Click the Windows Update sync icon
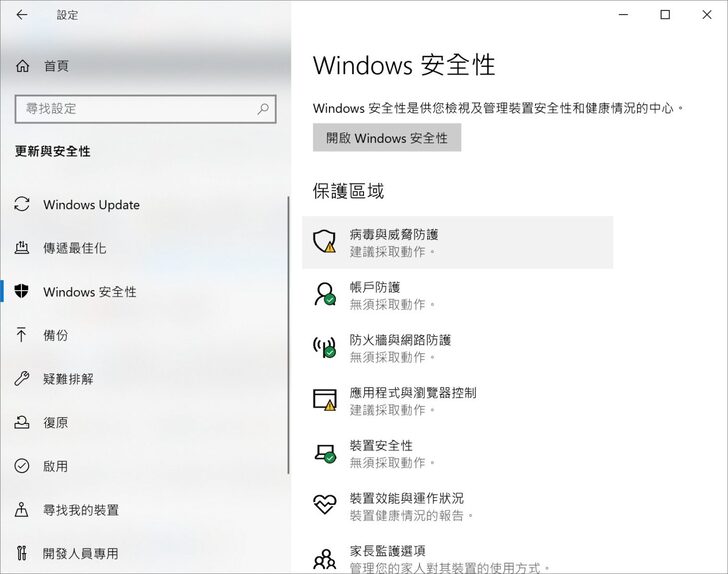Screen dimensions: 728x574 [x=22, y=204]
